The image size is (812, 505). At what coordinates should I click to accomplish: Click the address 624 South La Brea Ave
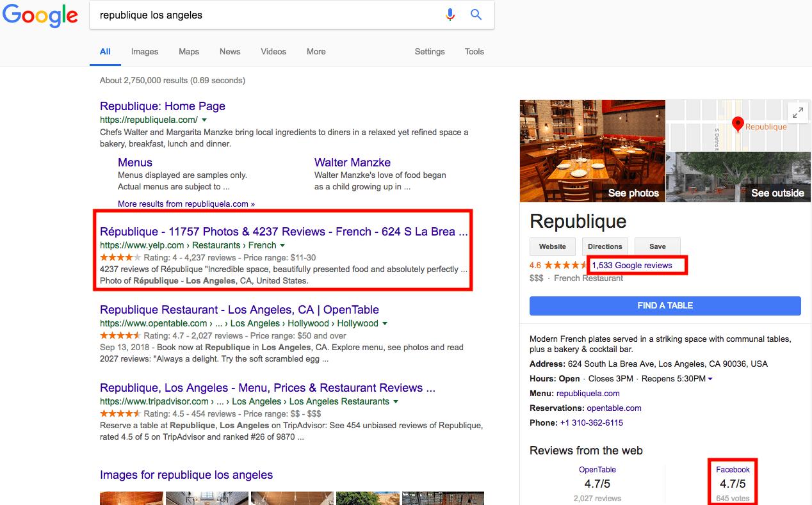pyautogui.click(x=668, y=364)
